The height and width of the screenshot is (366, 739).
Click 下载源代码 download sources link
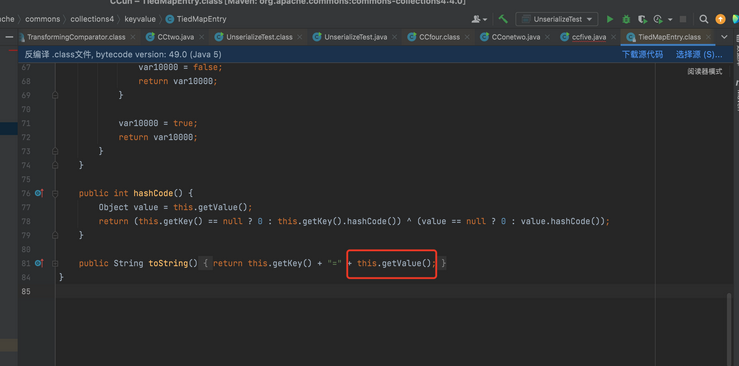click(x=642, y=55)
